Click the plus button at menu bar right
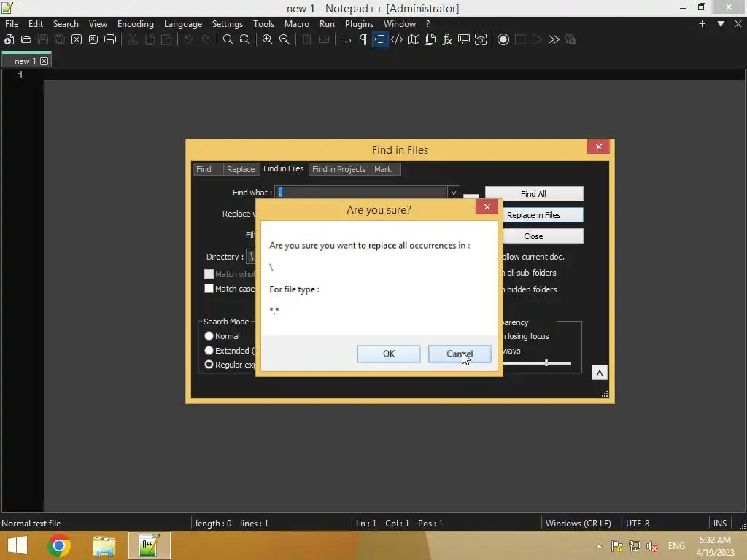This screenshot has height=560, width=747. (702, 24)
